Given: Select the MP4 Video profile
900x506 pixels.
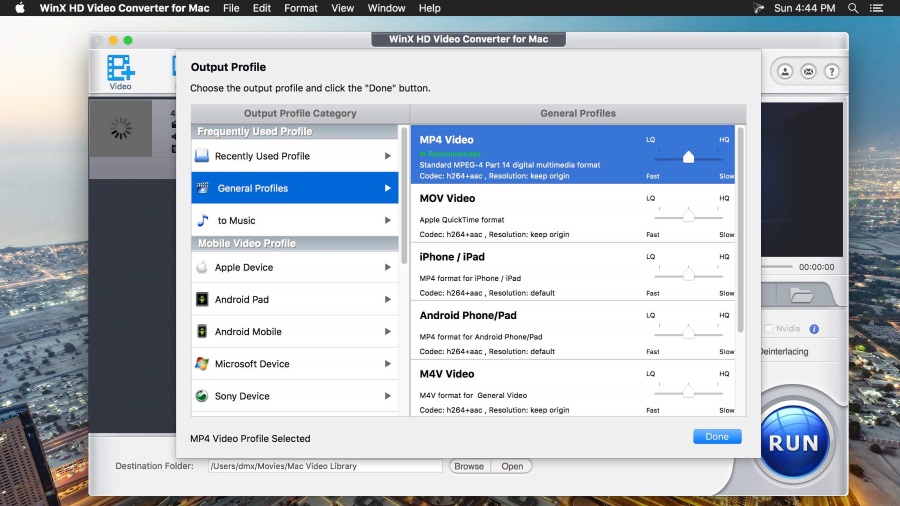Looking at the screenshot, I should 573,155.
